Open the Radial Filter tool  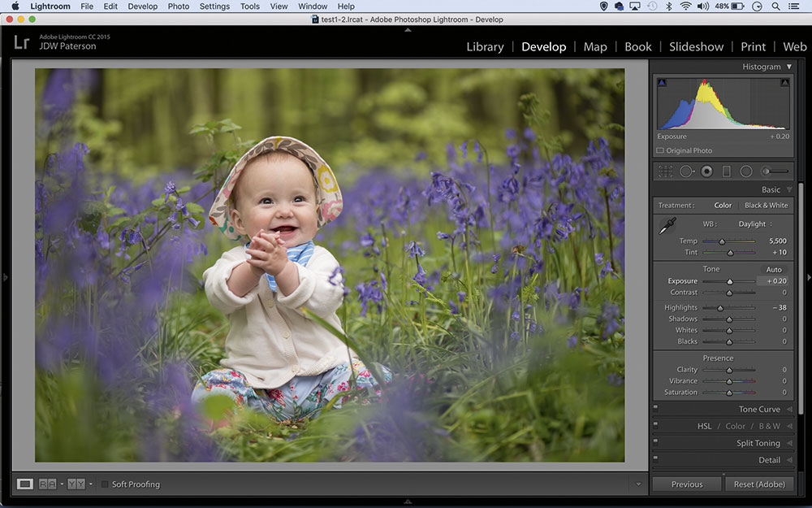745,171
